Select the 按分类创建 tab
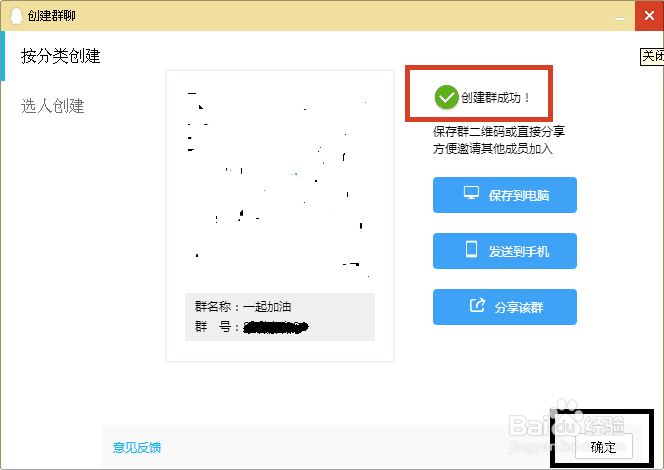 [x=61, y=56]
